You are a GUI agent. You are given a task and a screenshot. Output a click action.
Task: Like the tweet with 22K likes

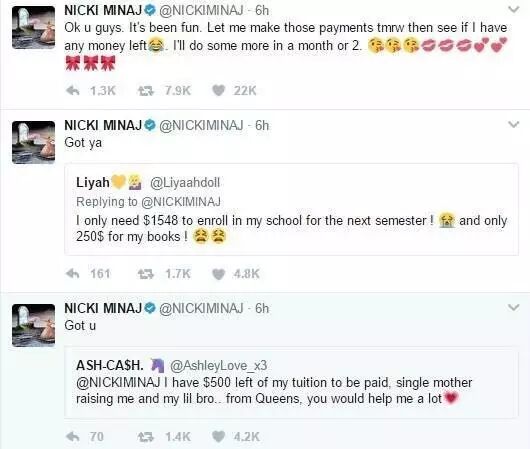pyautogui.click(x=218, y=91)
